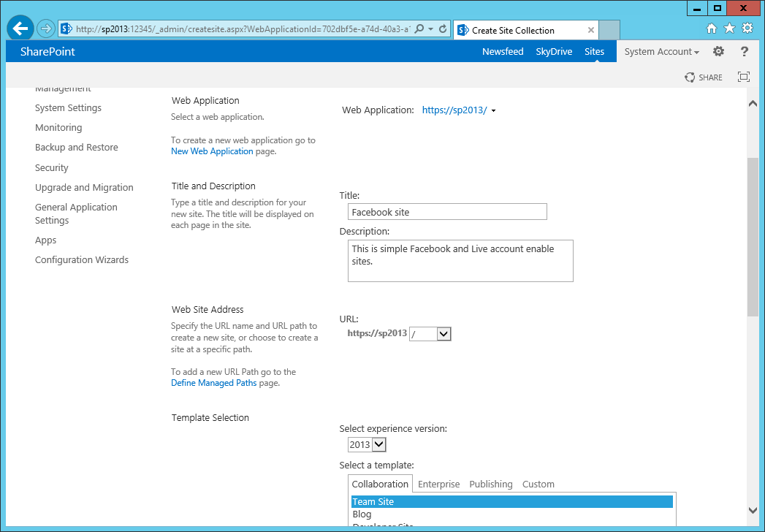Go back using the browser back arrow
Screen dimensions: 765x532
point(20,28)
